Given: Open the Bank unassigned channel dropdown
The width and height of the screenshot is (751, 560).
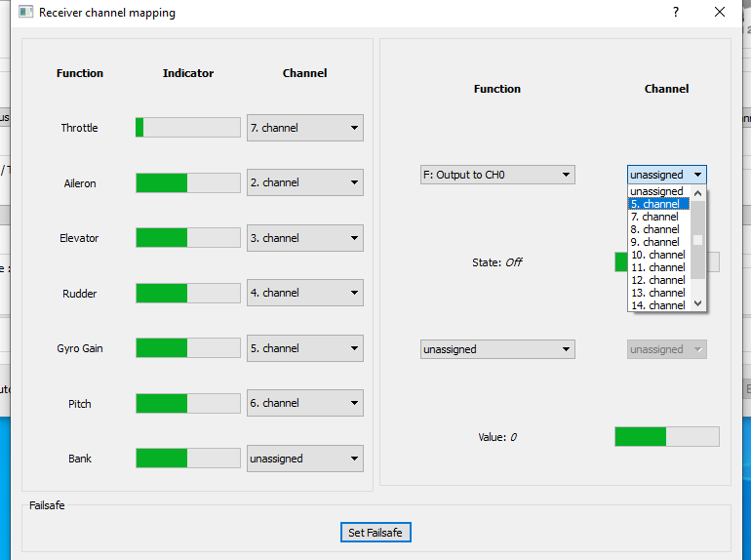Looking at the screenshot, I should click(x=304, y=459).
